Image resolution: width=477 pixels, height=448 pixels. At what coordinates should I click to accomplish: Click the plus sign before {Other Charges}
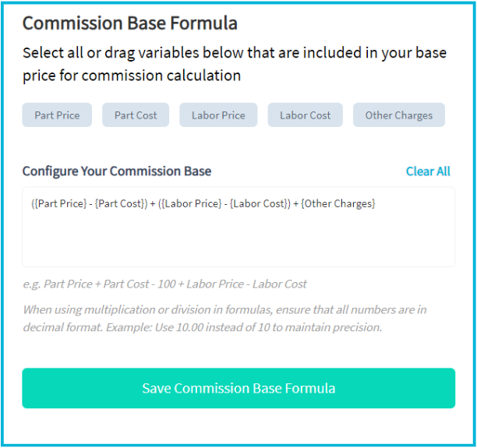point(295,204)
